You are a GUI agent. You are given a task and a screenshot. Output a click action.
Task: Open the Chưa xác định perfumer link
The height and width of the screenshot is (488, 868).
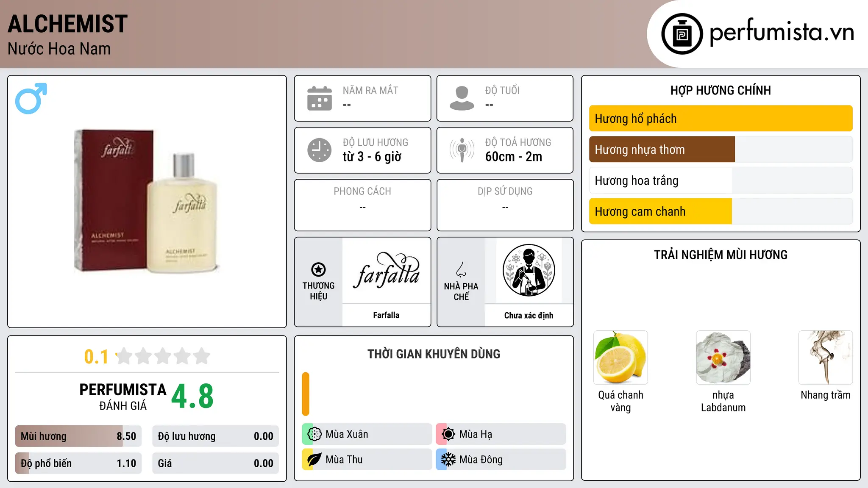pos(529,315)
